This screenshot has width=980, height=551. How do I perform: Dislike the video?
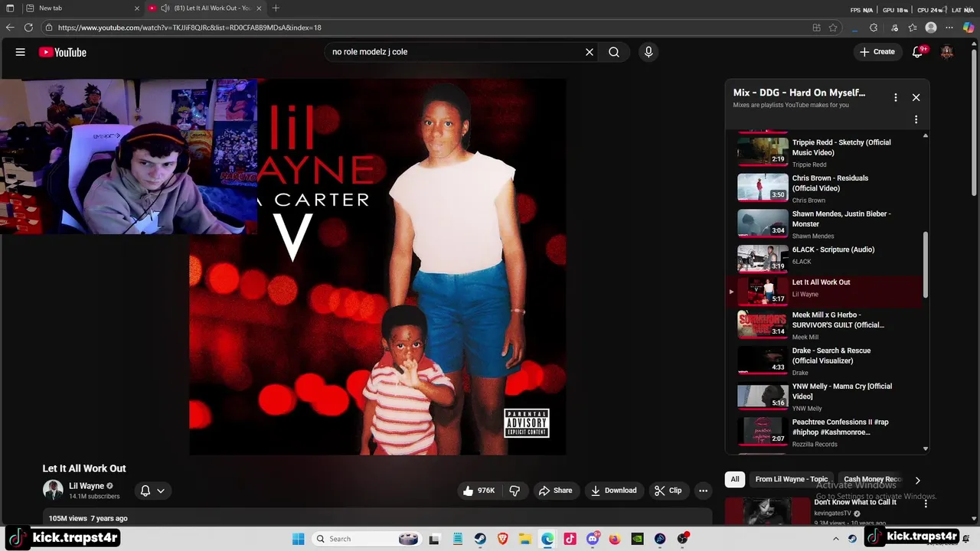tap(515, 491)
